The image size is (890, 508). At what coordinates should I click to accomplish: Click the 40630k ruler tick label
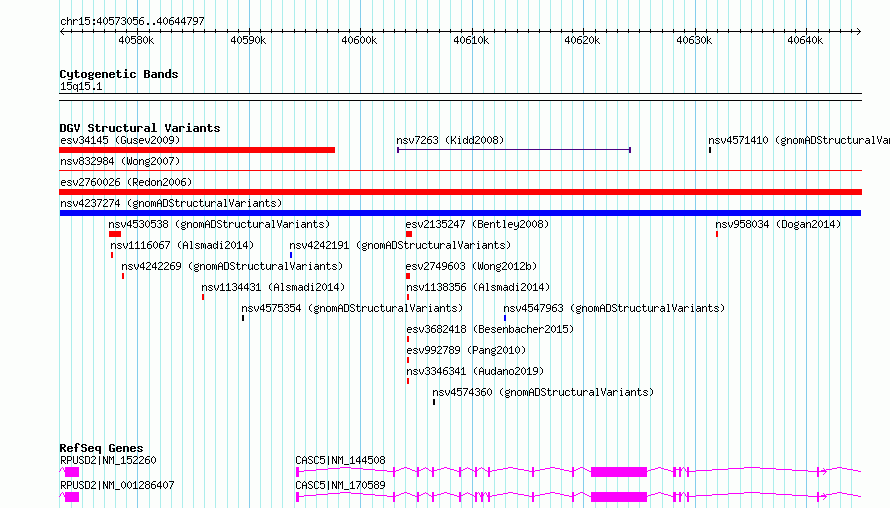tap(694, 40)
